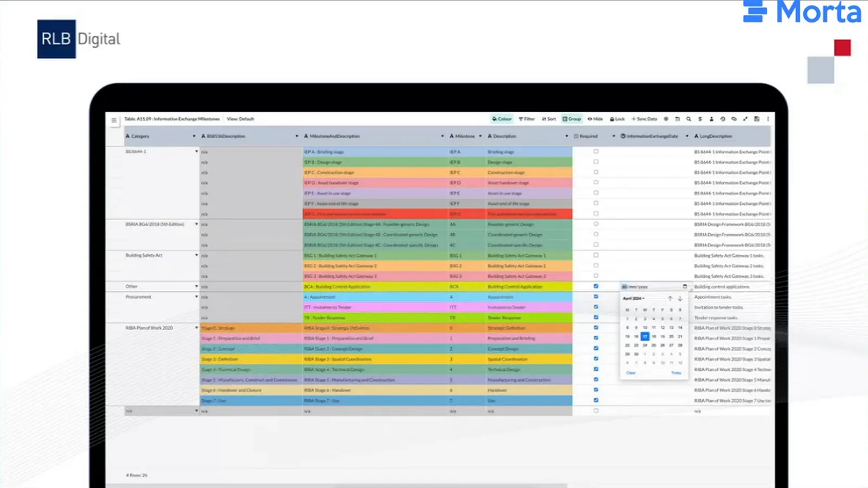
Task: Open the three-dot more options menu
Action: click(768, 119)
